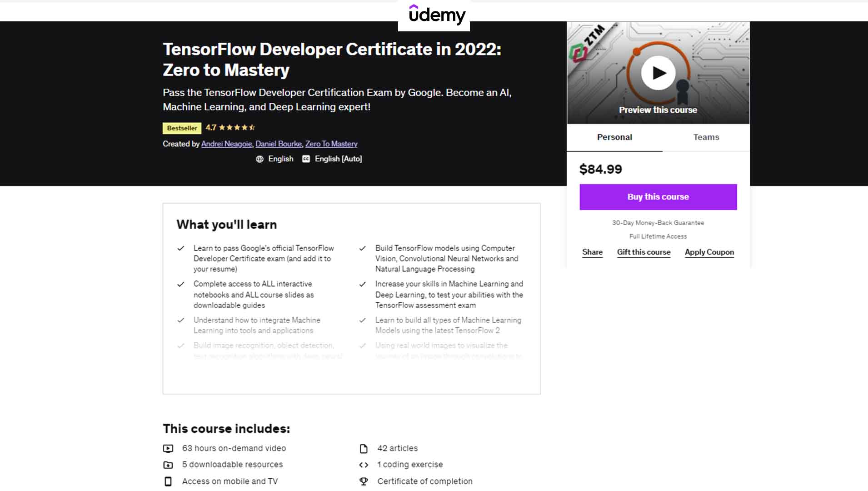This screenshot has height=491, width=868.
Task: Click Access on mobile and TV text
Action: [x=230, y=481]
